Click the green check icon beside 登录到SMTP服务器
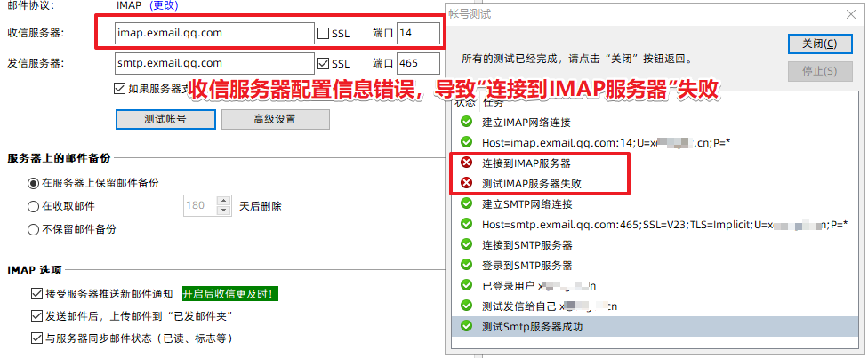 click(x=467, y=265)
